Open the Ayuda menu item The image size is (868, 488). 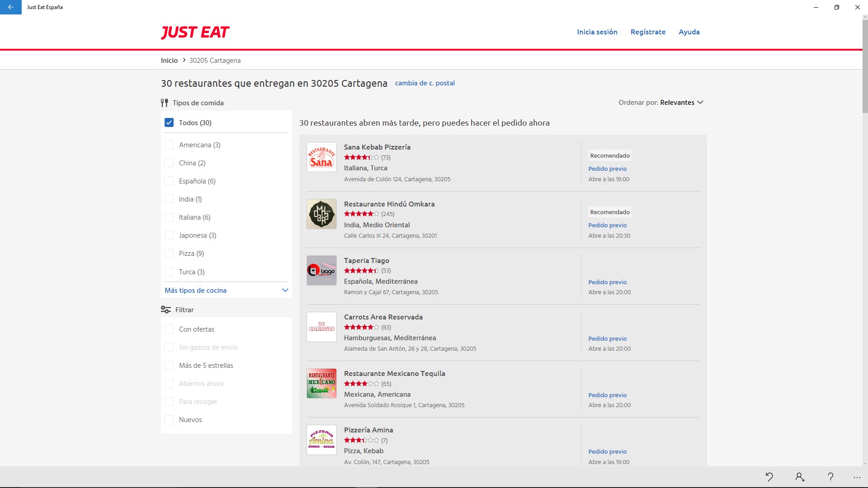[x=689, y=32]
